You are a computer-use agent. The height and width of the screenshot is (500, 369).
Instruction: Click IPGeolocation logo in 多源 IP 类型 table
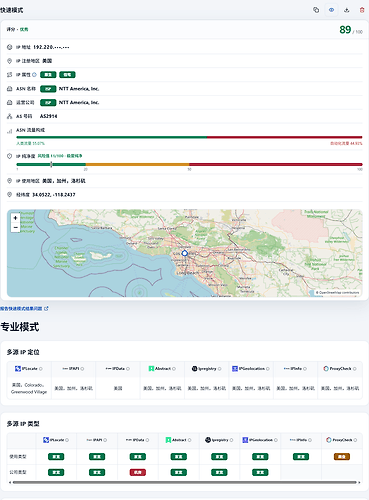click(245, 440)
